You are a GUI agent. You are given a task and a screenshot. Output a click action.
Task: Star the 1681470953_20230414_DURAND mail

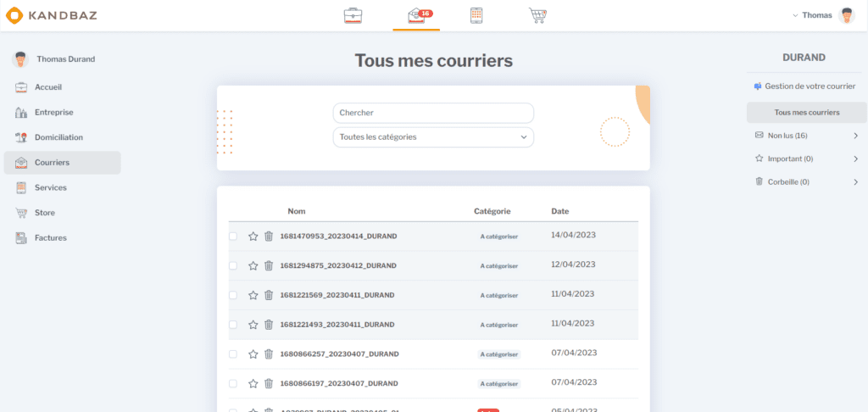pyautogui.click(x=253, y=237)
